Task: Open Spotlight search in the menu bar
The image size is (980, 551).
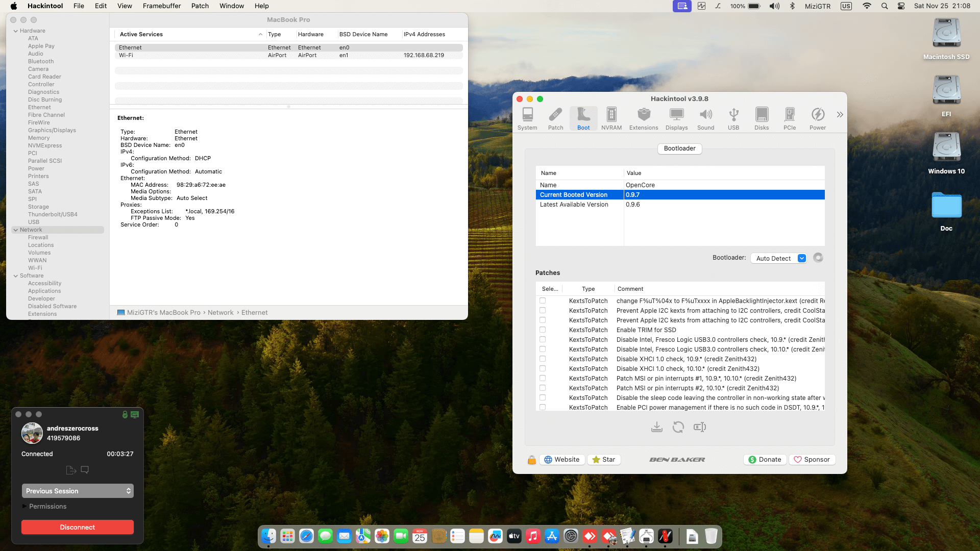Action: pyautogui.click(x=885, y=6)
